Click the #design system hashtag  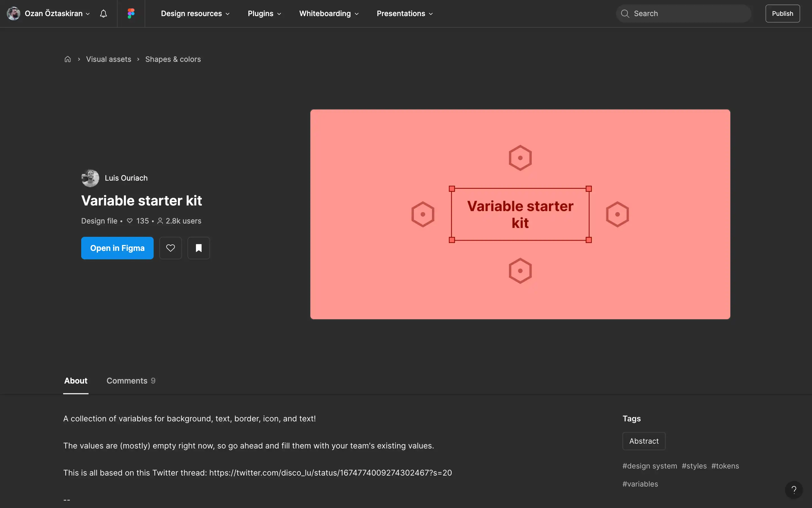point(650,466)
